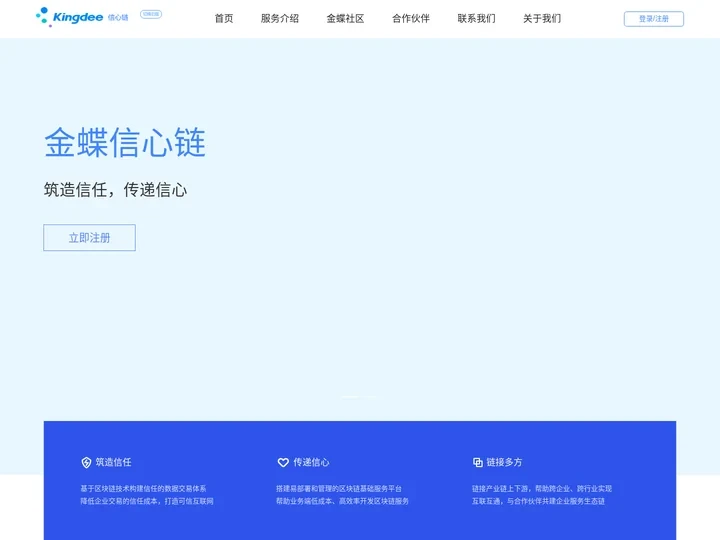720x540 pixels.
Task: Click text 搭建易部署和管理的区块链基础服务平台
Action: pyautogui.click(x=339, y=489)
